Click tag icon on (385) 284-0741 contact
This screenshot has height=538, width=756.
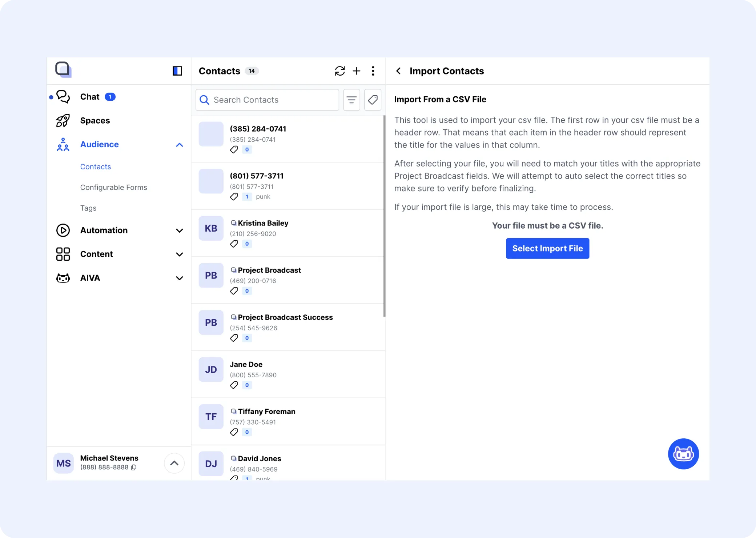(234, 150)
